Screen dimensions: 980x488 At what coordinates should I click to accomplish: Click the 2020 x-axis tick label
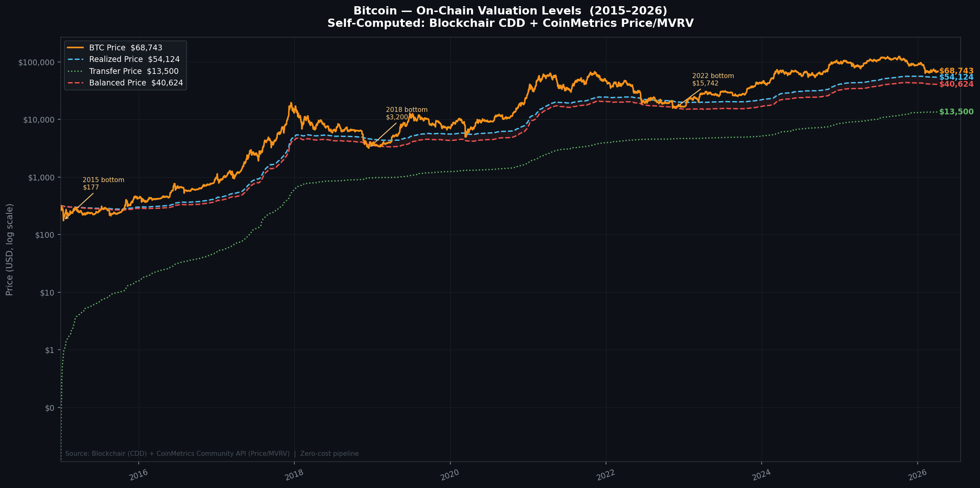[x=450, y=475]
